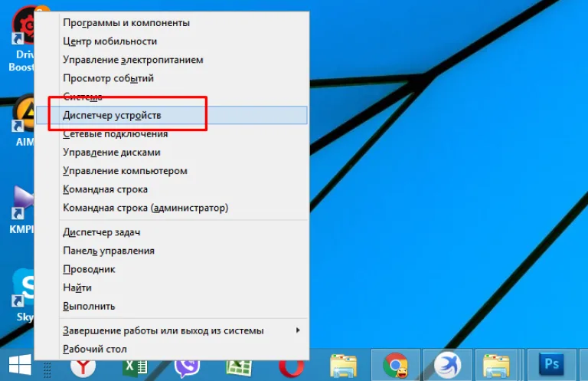Open Viber taskbar icon

pos(187,368)
